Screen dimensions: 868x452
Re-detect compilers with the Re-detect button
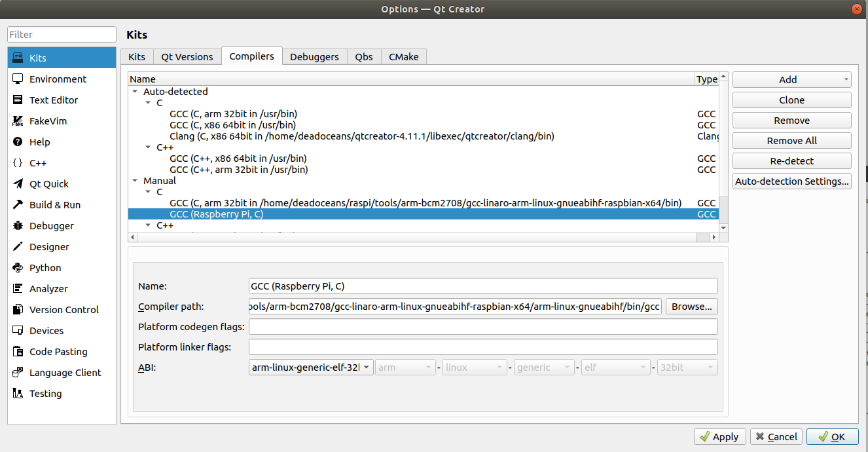(792, 161)
